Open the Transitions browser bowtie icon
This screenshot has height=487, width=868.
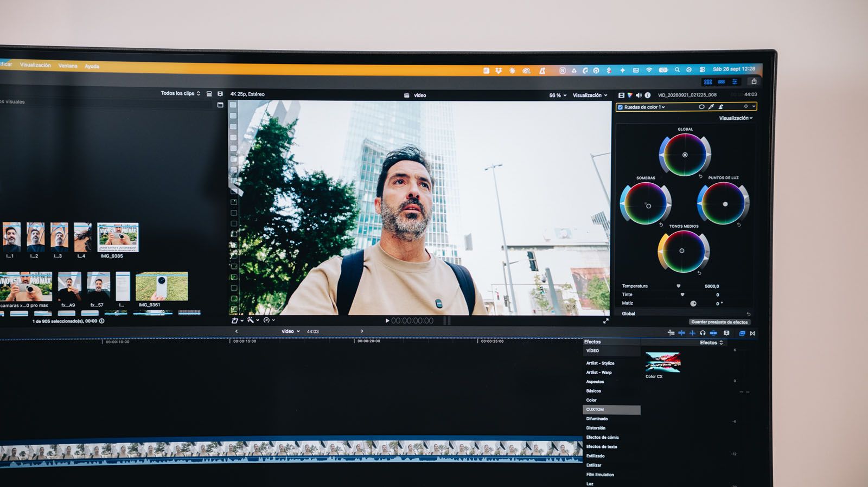[x=752, y=334]
